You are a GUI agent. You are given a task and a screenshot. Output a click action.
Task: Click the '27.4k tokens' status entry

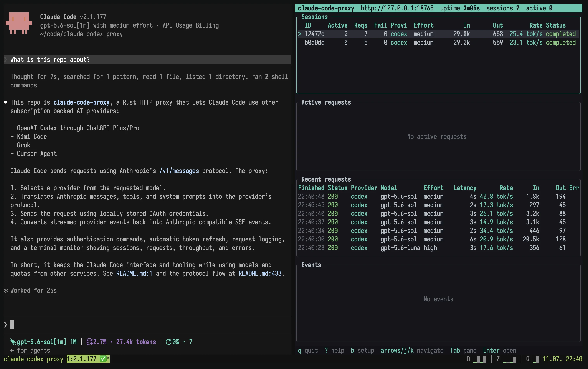pyautogui.click(x=136, y=342)
